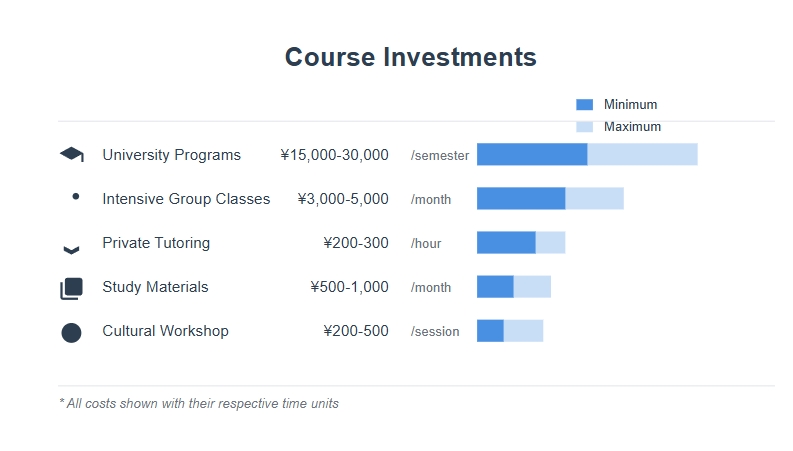Click the ¥15,000-30,000 price text
The height and width of the screenshot is (451, 793).
(334, 155)
